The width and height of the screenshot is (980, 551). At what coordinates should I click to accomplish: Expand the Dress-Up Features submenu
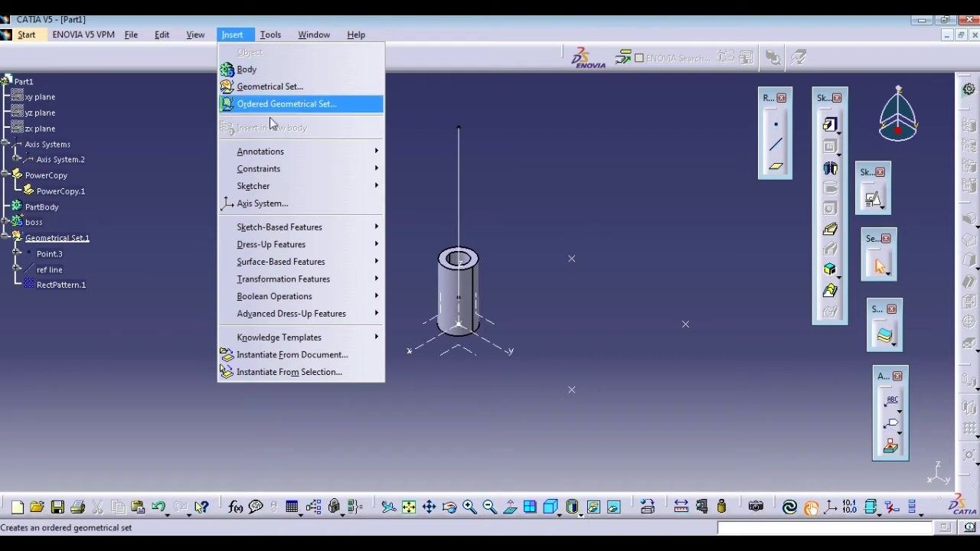(301, 244)
